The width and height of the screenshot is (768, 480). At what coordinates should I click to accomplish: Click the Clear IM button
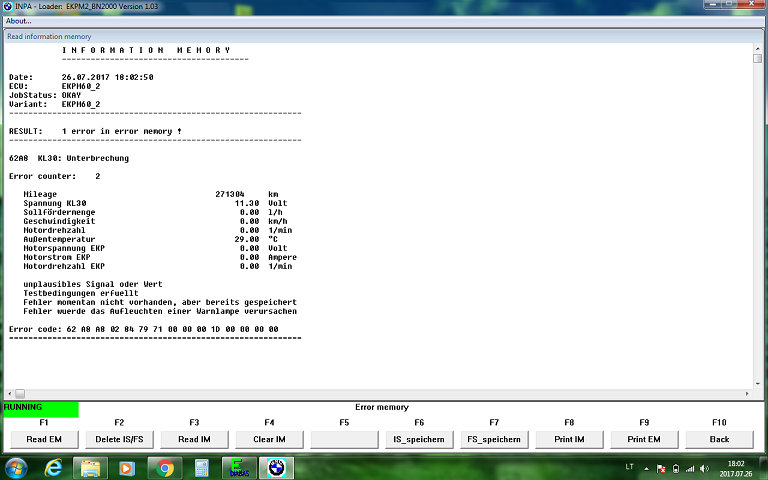click(x=269, y=439)
